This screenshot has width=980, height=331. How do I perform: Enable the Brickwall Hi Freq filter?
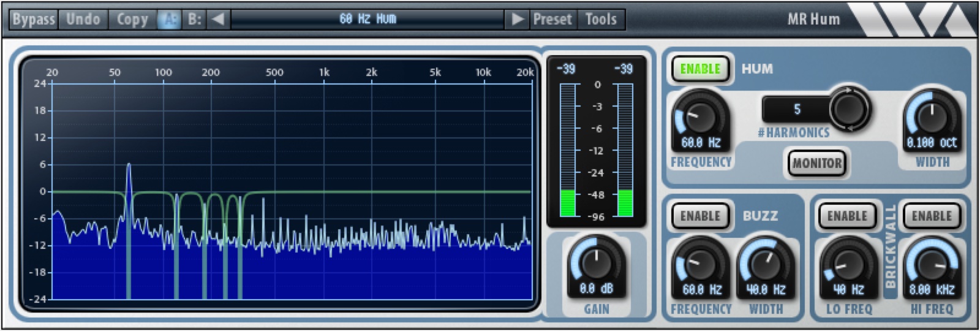[932, 216]
